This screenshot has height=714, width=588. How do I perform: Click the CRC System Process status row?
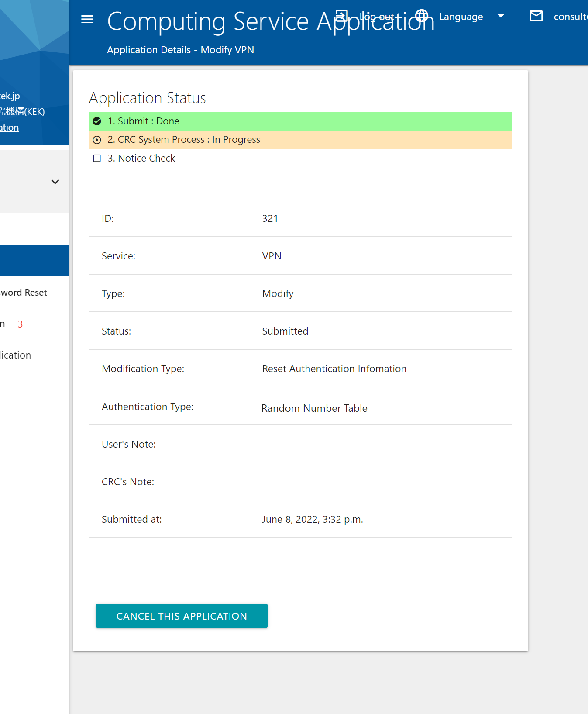click(300, 140)
